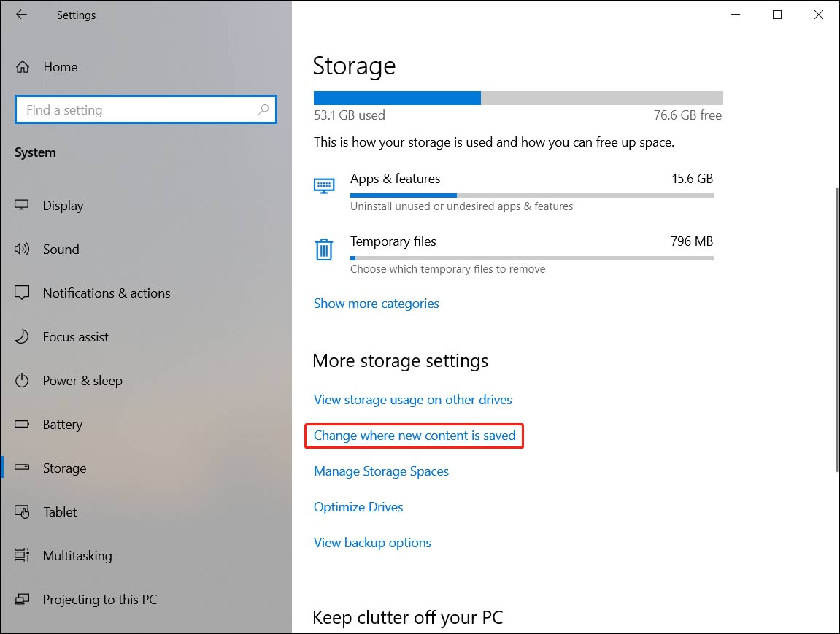Click the search magnifier icon
Screen dimensions: 840x634
pos(263,110)
